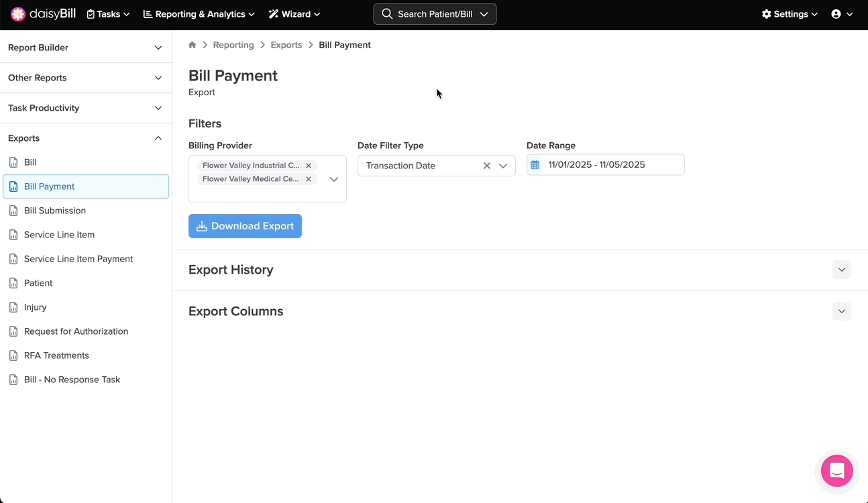Click the Download Export button
Viewport: 868px width, 503px height.
245,226
